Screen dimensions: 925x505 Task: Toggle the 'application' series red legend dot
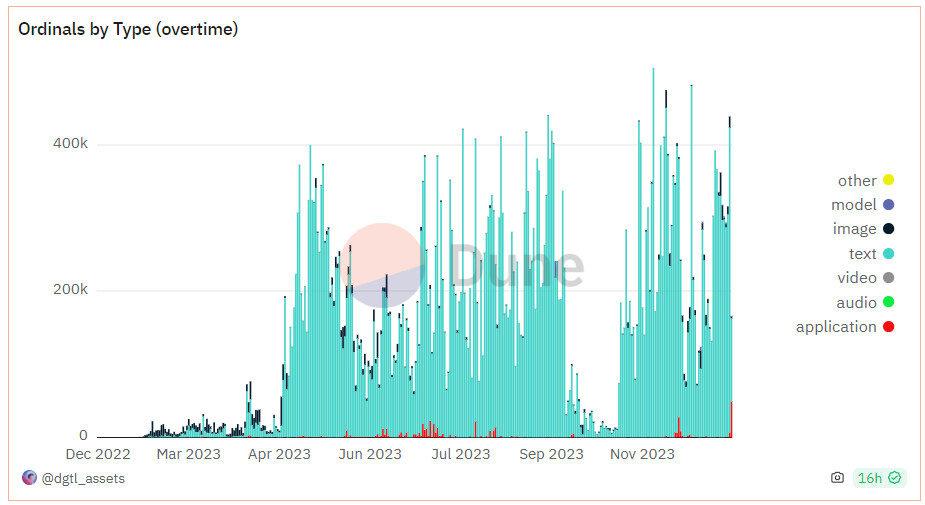click(888, 327)
